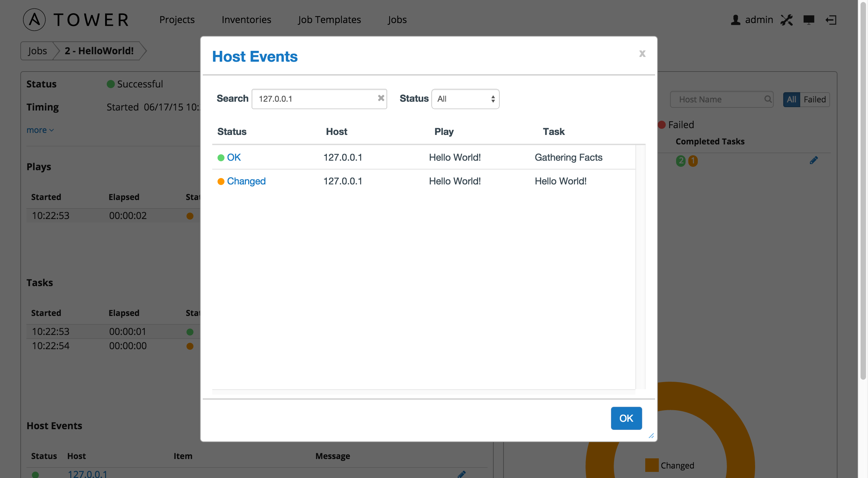This screenshot has height=478, width=868.
Task: Open the Status All dropdown
Action: point(465,99)
